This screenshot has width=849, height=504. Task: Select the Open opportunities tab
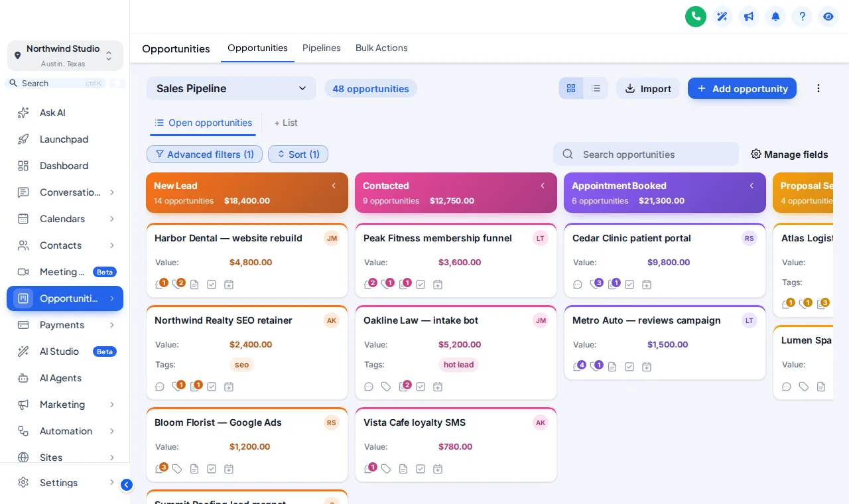[x=203, y=123]
